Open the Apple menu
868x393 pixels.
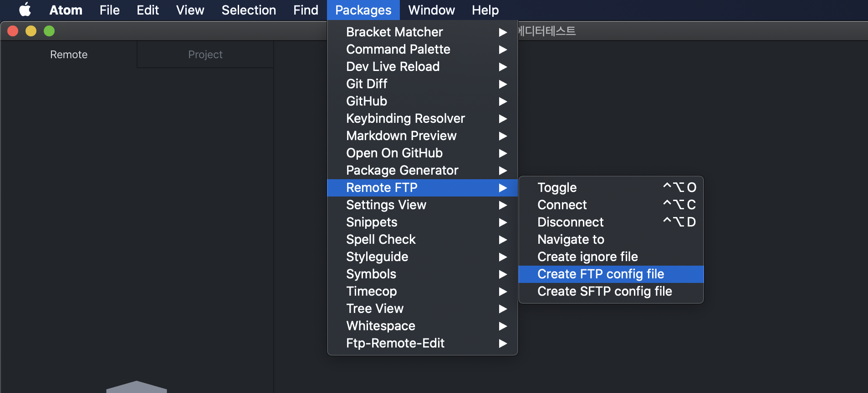click(25, 10)
